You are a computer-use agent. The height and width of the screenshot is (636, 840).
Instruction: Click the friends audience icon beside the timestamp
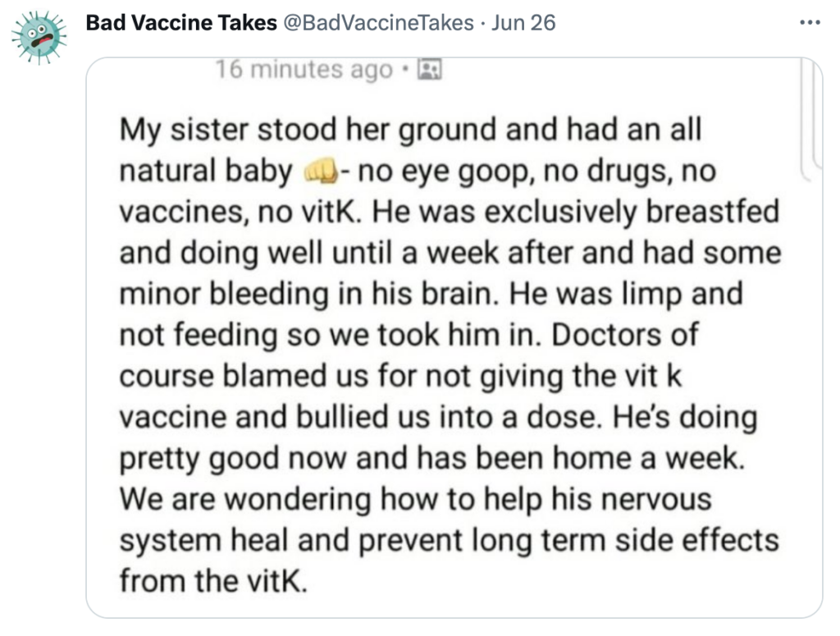click(430, 69)
